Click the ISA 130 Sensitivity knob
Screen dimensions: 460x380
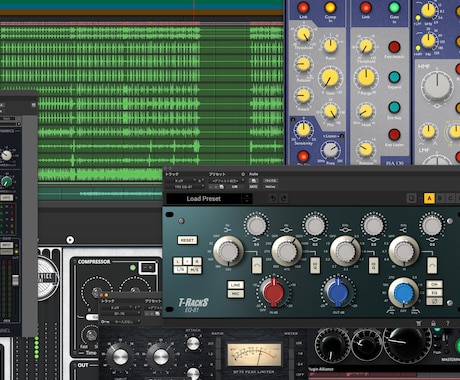click(x=303, y=129)
